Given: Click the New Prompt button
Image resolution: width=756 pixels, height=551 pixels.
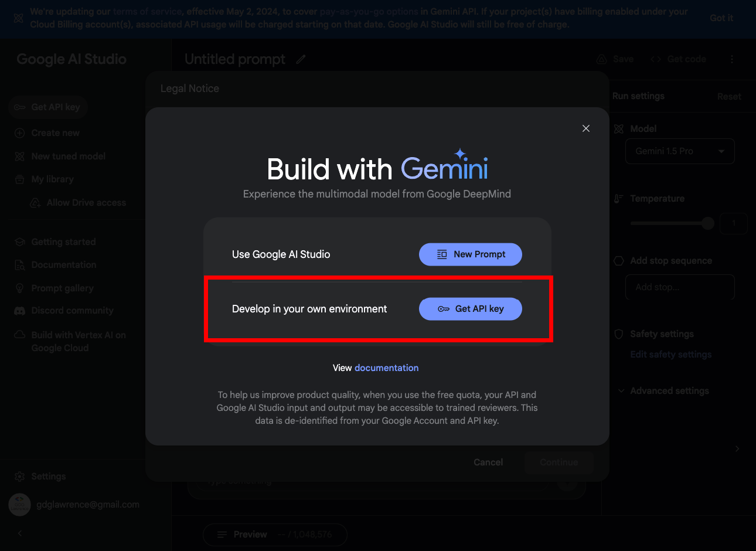Looking at the screenshot, I should point(471,254).
